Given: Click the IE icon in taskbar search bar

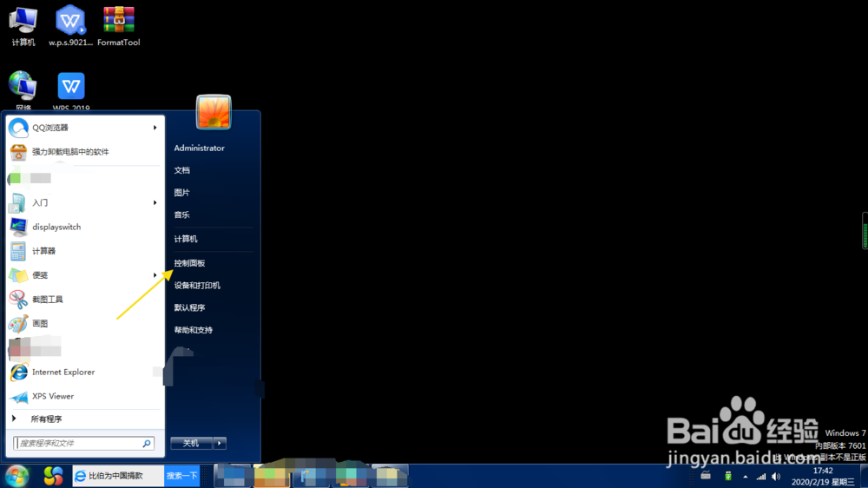Looking at the screenshot, I should point(80,476).
